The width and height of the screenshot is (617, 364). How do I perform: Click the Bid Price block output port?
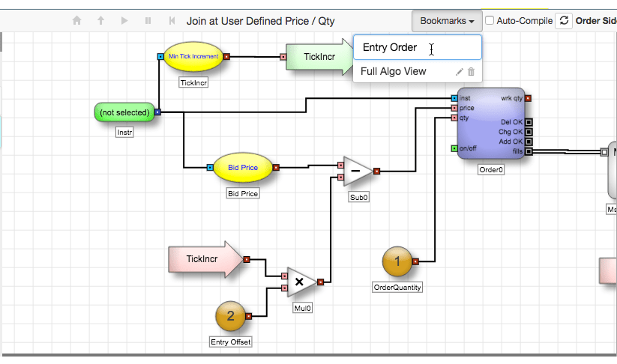276,168
